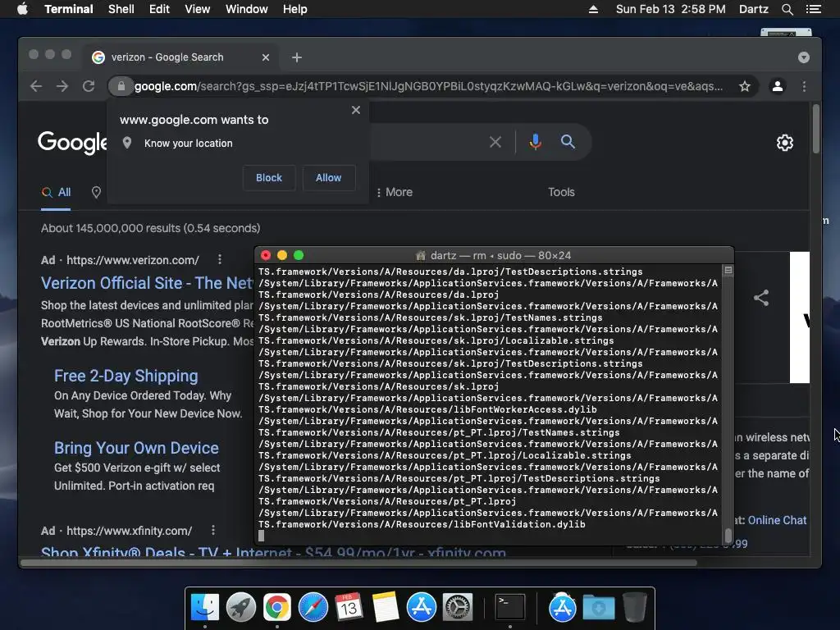Open Terminal from the Dock

pyautogui.click(x=509, y=607)
